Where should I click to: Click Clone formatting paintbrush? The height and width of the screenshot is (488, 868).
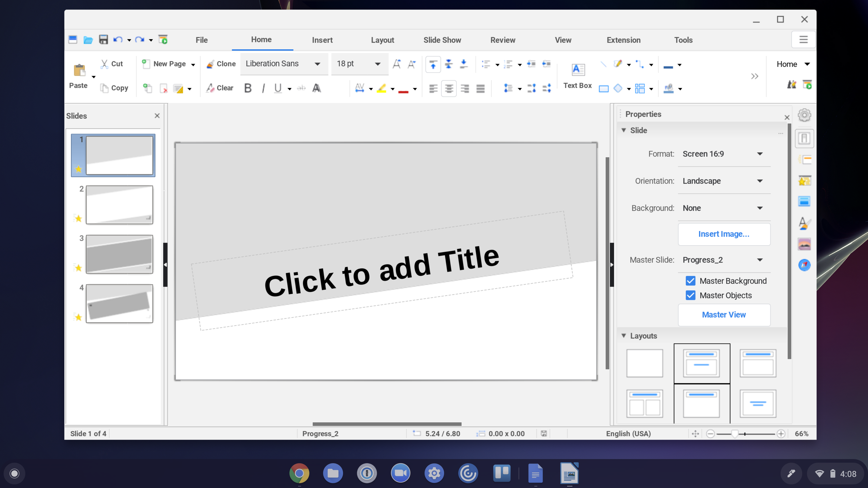point(221,64)
